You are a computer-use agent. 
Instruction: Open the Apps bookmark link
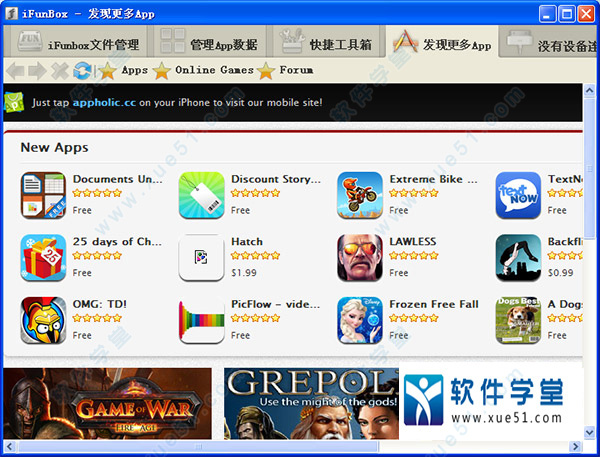click(x=135, y=70)
